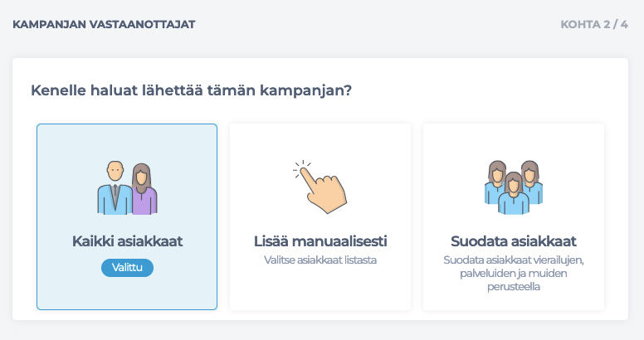Select the Lisää manuaalisesti option card
Viewport: 644px width, 340px height.
tap(320, 216)
